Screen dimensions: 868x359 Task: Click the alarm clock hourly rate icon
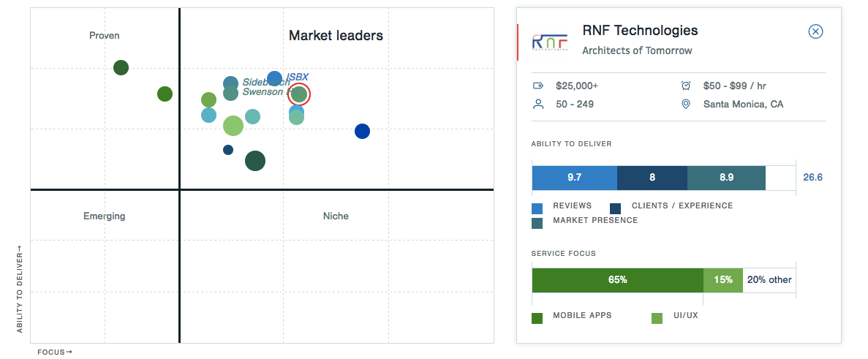pyautogui.click(x=686, y=86)
